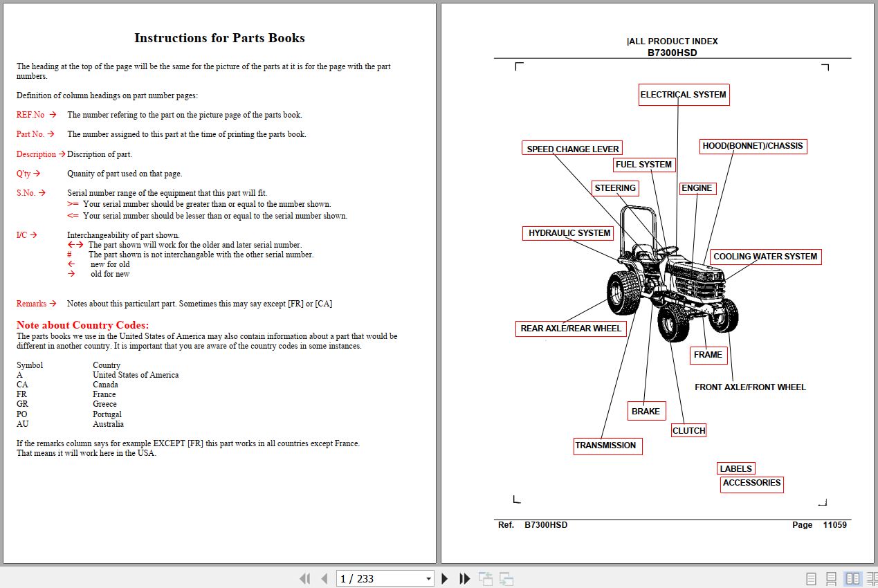Toggle two-page side-by-side view
Viewport: 878px width, 588px height.
852,579
